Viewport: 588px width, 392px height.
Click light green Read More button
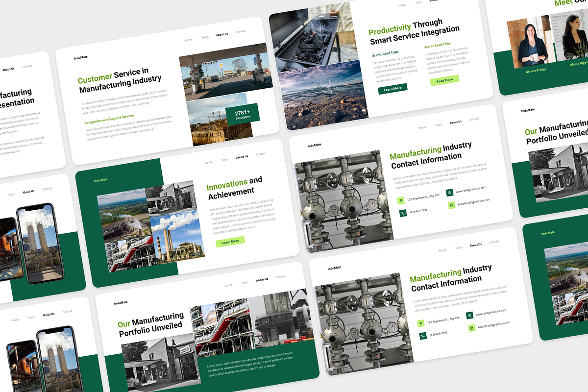(444, 80)
